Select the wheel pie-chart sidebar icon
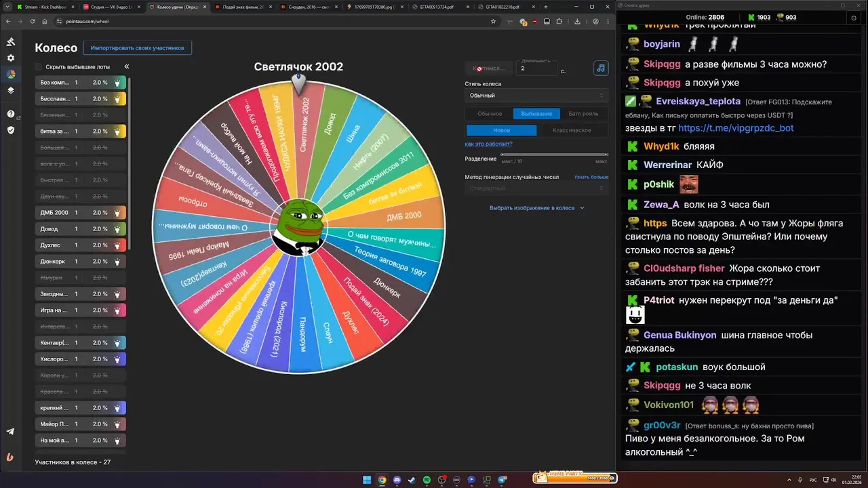 [x=10, y=74]
